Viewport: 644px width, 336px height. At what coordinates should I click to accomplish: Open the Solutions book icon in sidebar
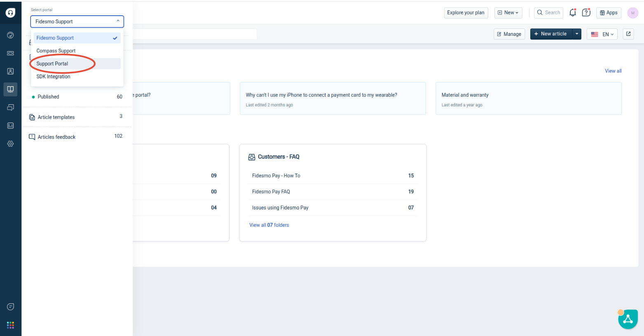coord(11,89)
